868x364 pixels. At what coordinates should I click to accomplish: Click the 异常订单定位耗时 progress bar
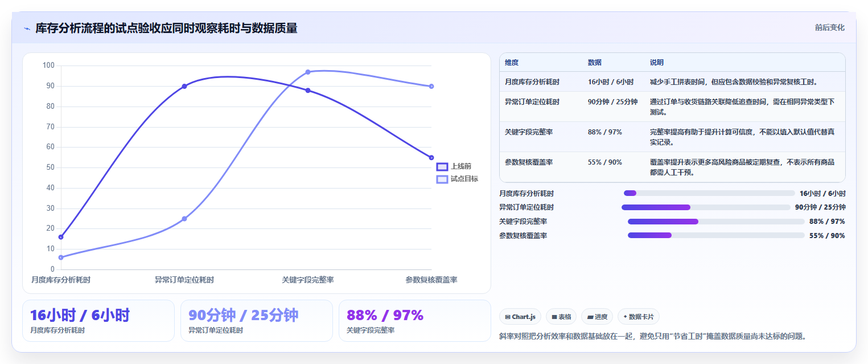tap(706, 207)
